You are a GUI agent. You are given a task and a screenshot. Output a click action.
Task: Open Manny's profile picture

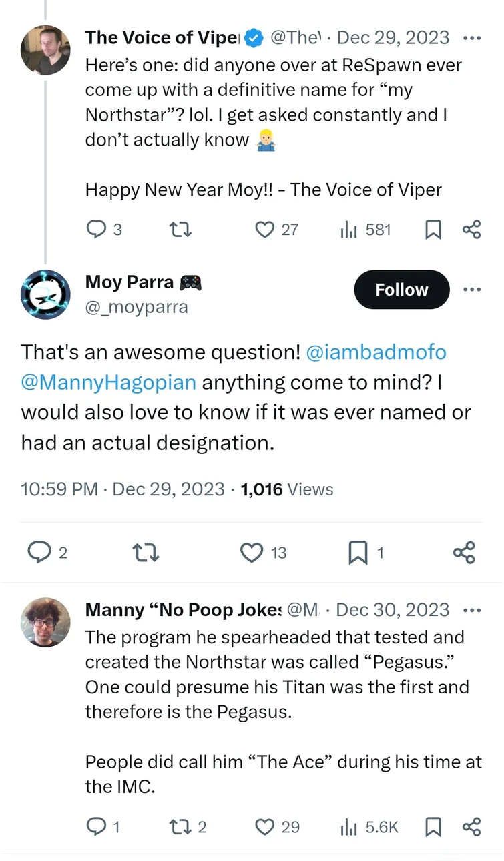45,622
